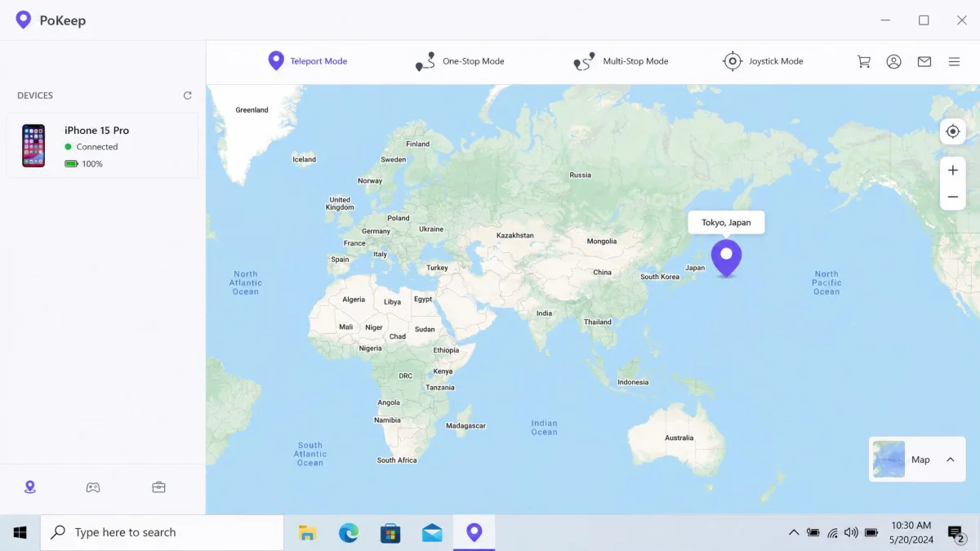The height and width of the screenshot is (551, 980).
Task: Zoom in on the map
Action: point(952,171)
